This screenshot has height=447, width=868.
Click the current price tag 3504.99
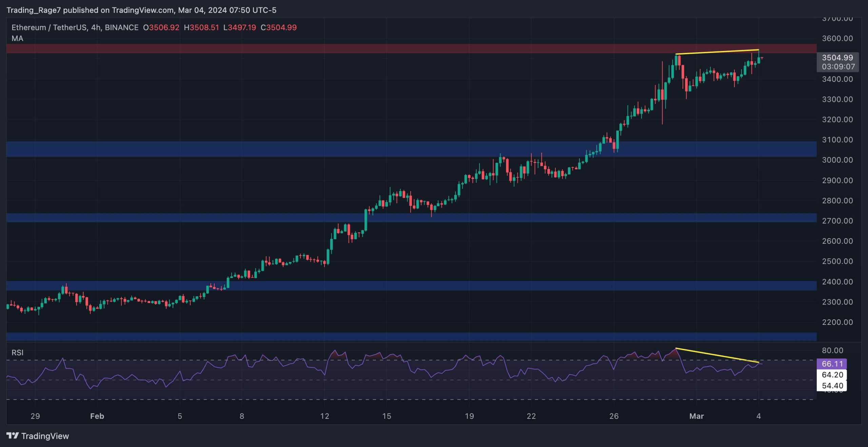click(x=837, y=58)
